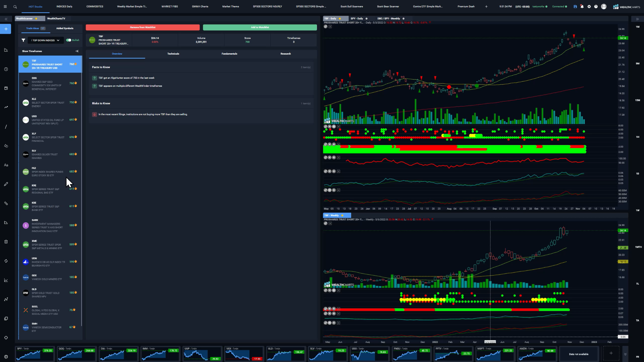
Task: Switch to COMMODITES workspace tab
Action: (95, 6)
